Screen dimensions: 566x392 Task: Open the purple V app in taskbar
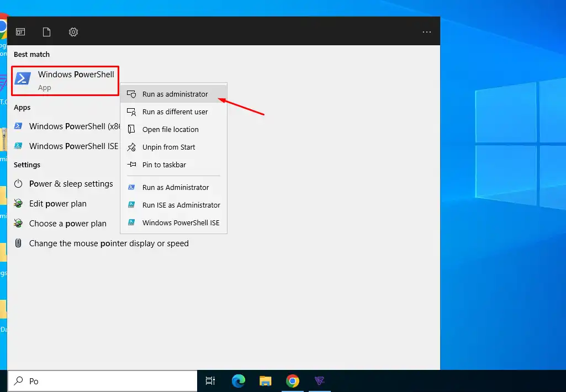pyautogui.click(x=320, y=381)
